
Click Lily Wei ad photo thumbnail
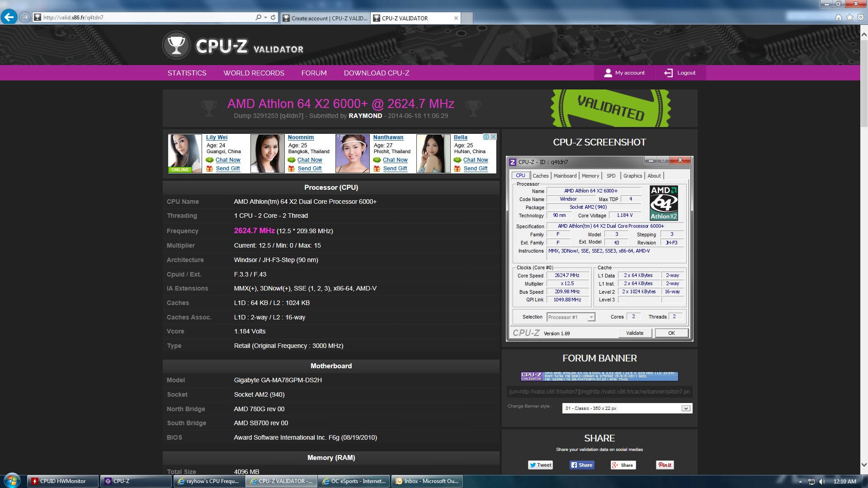point(185,154)
